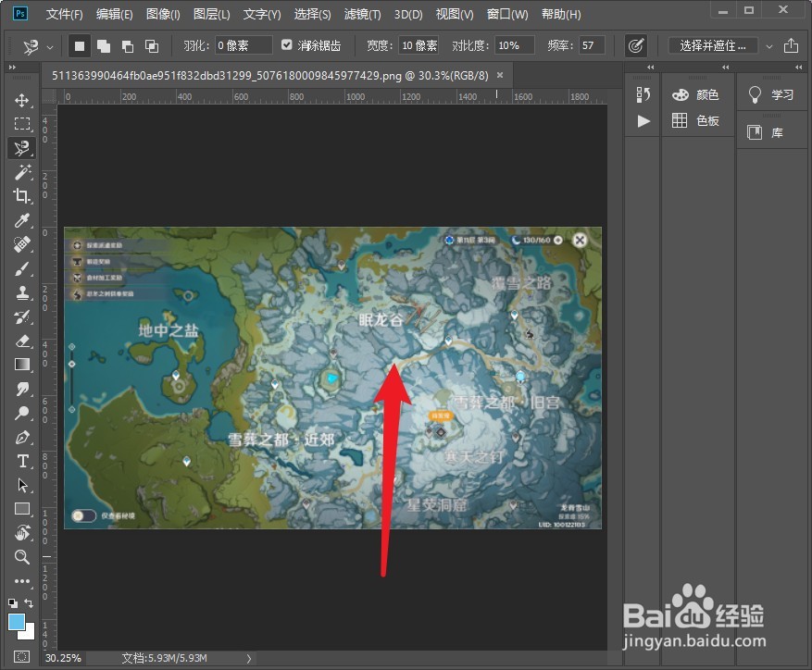Open the History panel icon
Screen dimensions: 812x670
[x=643, y=94]
